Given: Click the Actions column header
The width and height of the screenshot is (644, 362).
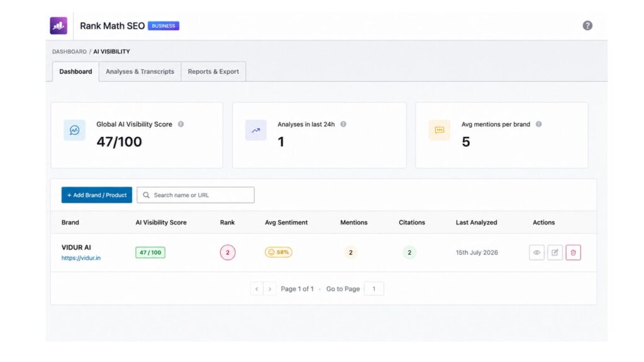Looking at the screenshot, I should click(544, 222).
